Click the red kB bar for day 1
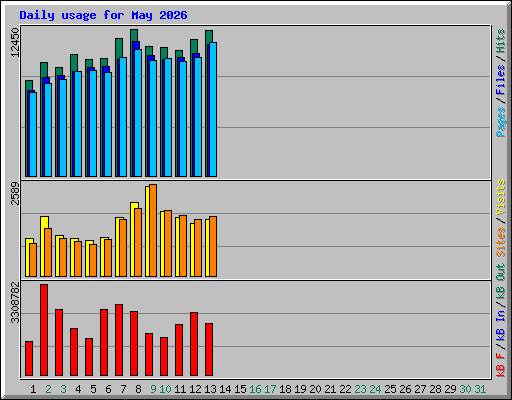The height and width of the screenshot is (400, 512). pyautogui.click(x=29, y=358)
